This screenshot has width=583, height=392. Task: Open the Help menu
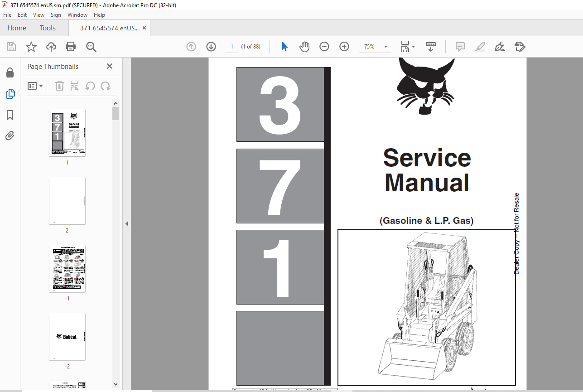click(x=99, y=15)
